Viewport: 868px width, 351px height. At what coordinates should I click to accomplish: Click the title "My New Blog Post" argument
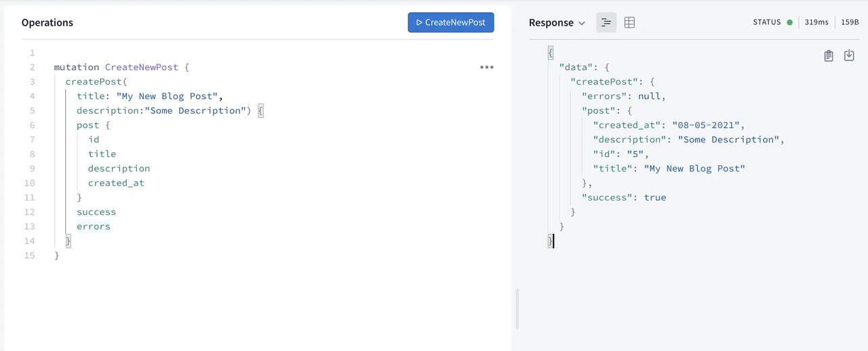150,96
